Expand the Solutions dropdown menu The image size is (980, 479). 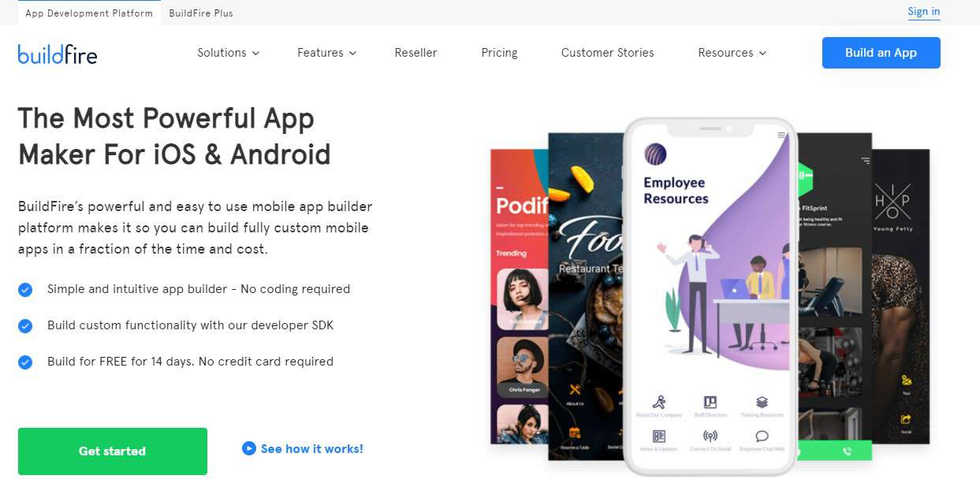pyautogui.click(x=228, y=53)
